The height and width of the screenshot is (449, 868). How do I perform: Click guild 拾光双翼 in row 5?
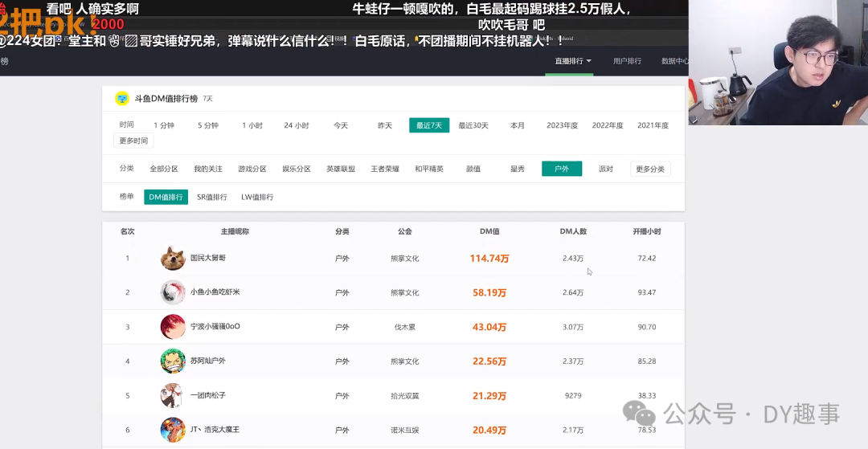click(404, 396)
